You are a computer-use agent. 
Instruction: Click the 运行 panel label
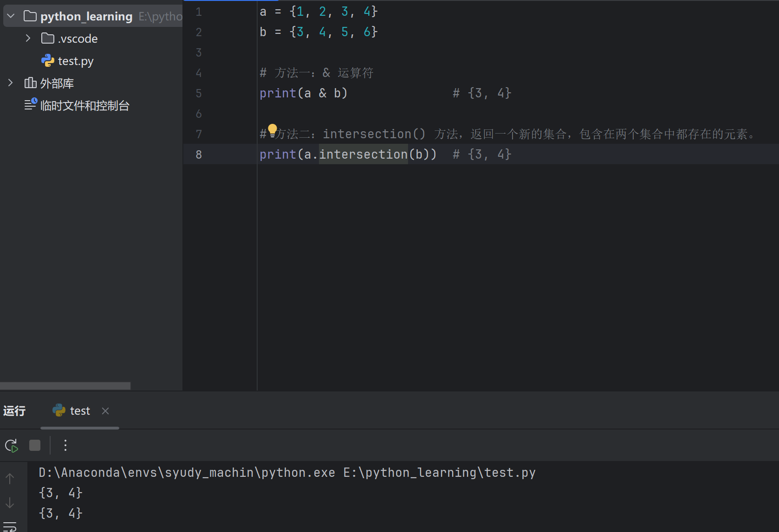14,411
